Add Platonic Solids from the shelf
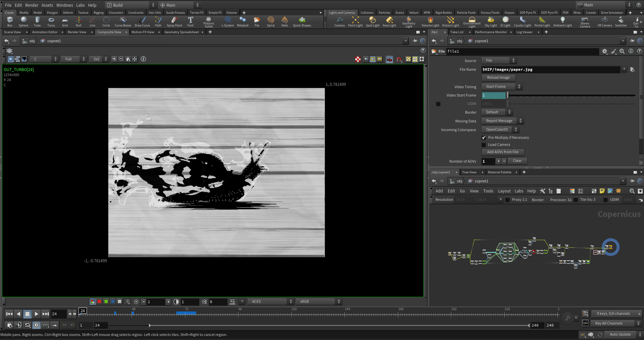The image size is (644, 340). (209, 22)
